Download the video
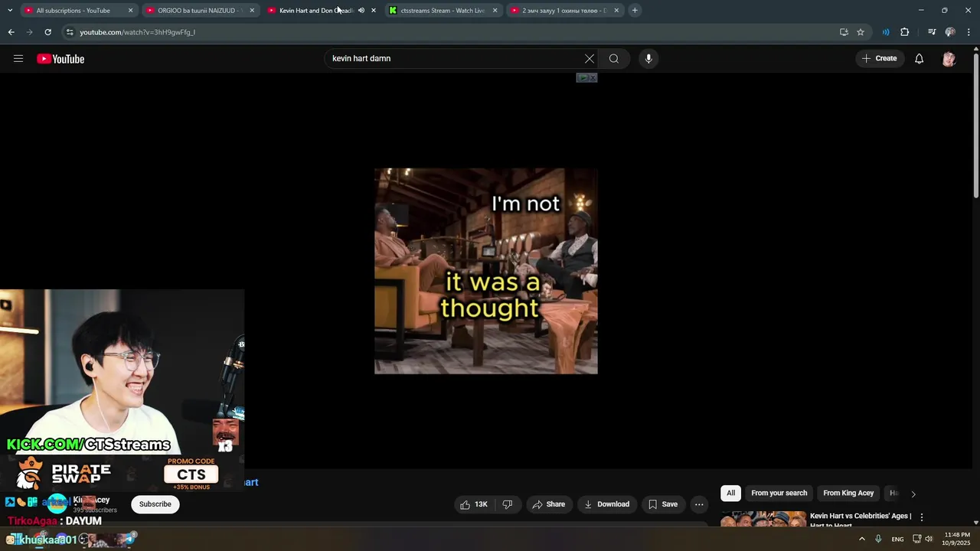The image size is (980, 551). click(606, 504)
